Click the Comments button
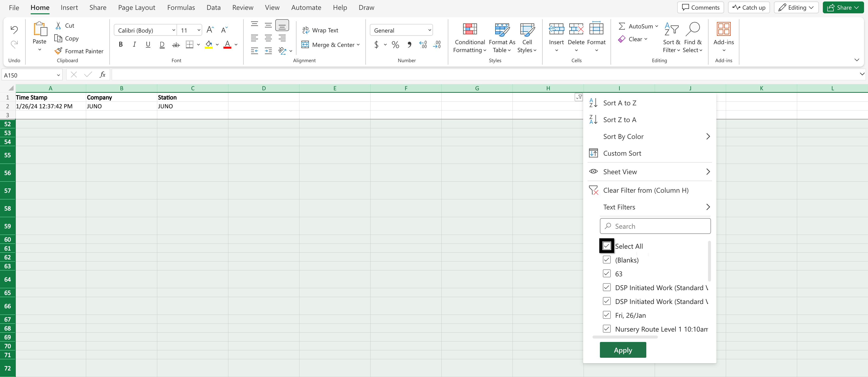 [700, 7]
